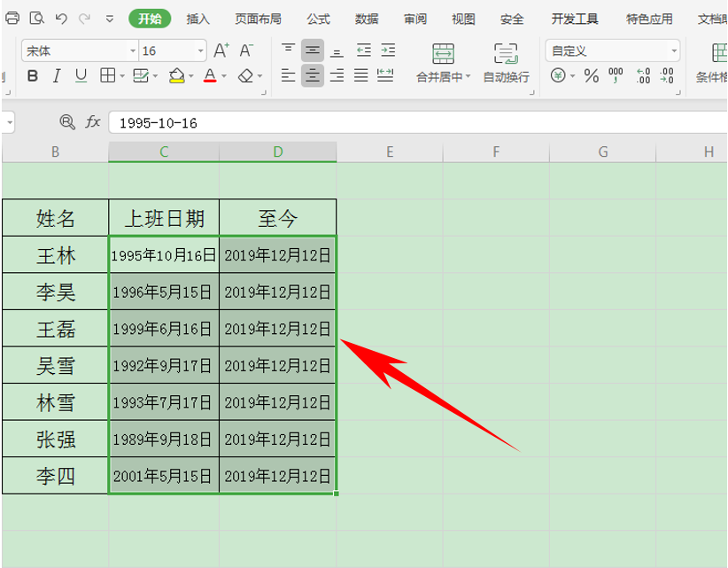Click inside the formula bar

click(x=266, y=122)
